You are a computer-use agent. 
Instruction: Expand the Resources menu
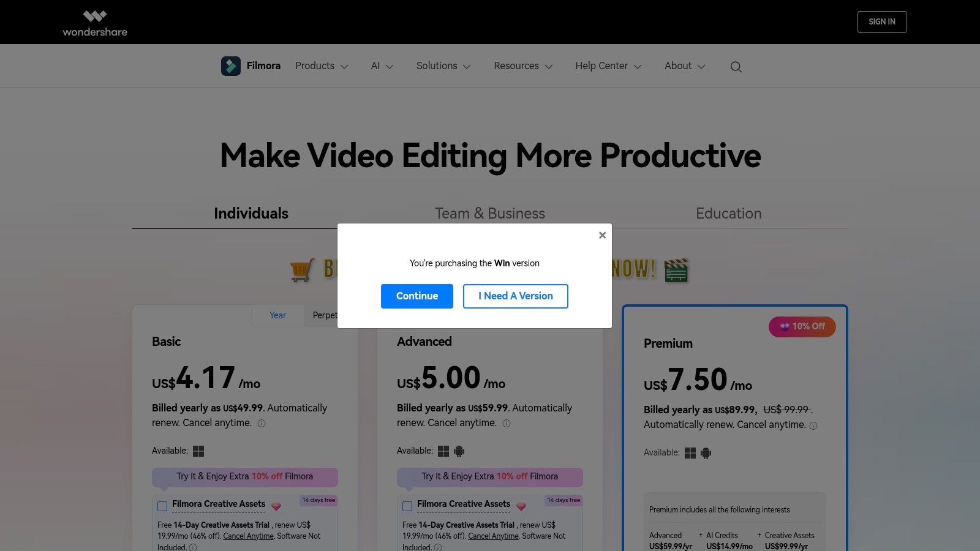(x=524, y=66)
